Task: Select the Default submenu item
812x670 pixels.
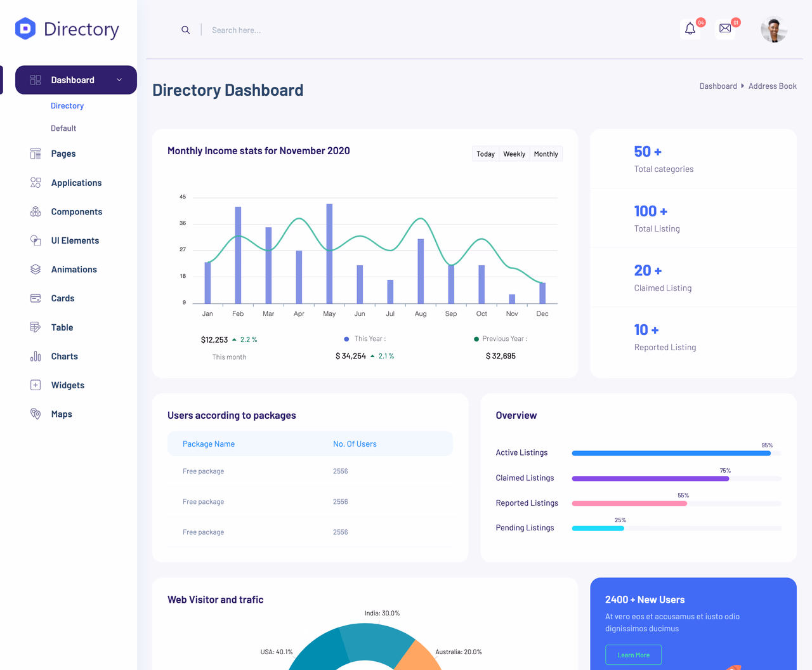Action: click(63, 128)
